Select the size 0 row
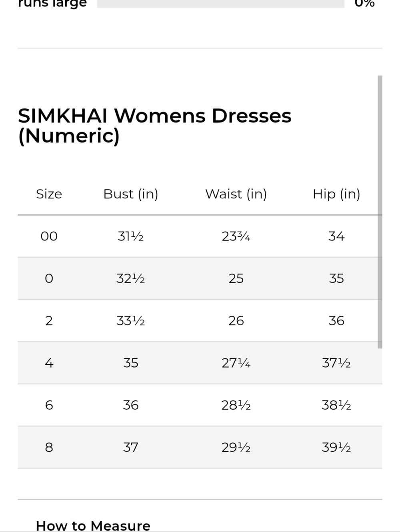This screenshot has width=400, height=532. point(200,278)
